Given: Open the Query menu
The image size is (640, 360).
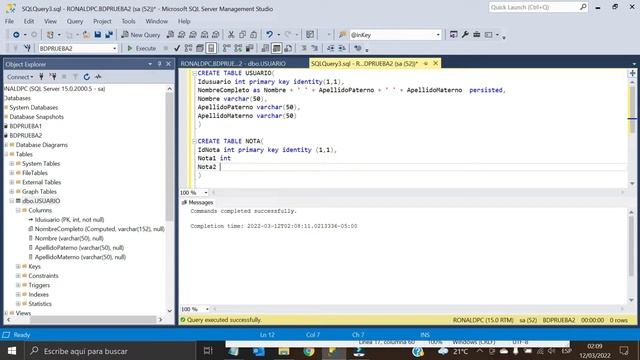Looking at the screenshot, I should coord(75,21).
